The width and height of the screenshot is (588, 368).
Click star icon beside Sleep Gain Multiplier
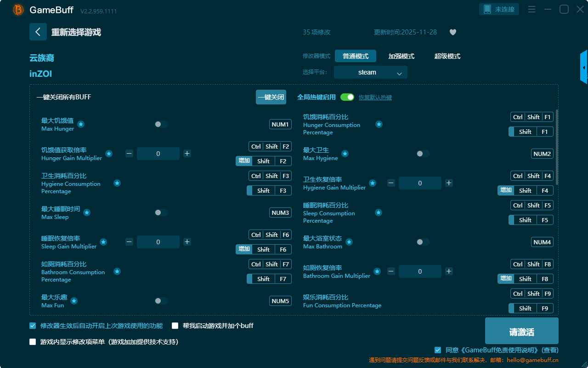(103, 242)
